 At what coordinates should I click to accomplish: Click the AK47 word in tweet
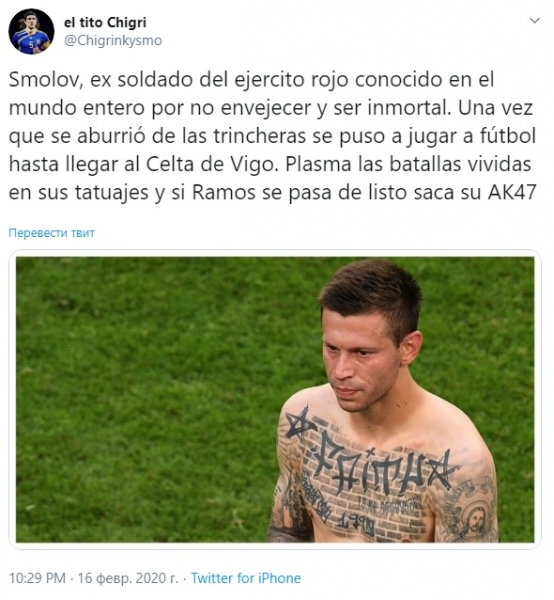click(512, 192)
